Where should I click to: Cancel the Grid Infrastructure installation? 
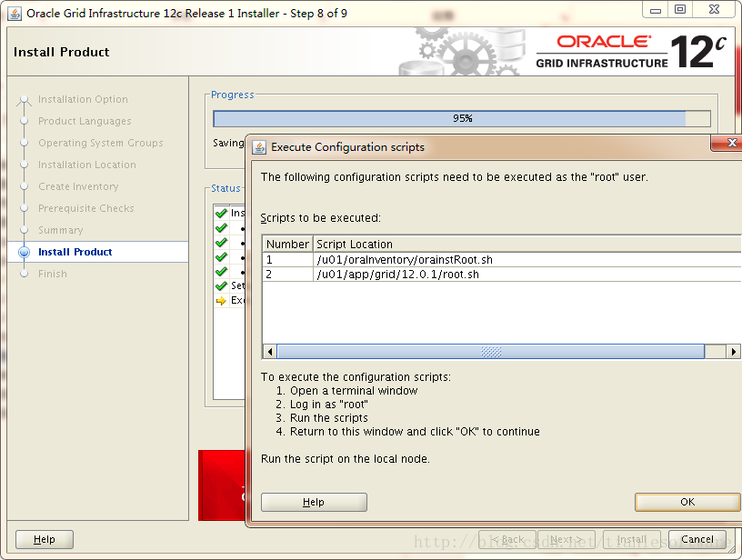[x=697, y=539]
